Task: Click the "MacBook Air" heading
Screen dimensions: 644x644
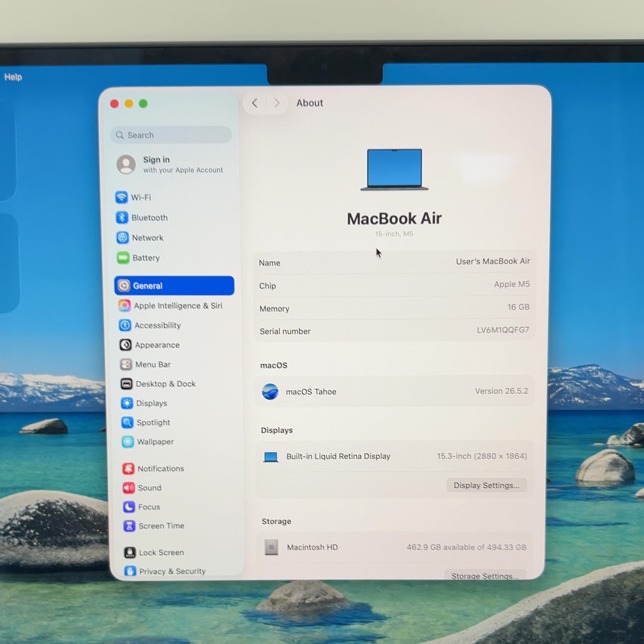Action: (394, 219)
